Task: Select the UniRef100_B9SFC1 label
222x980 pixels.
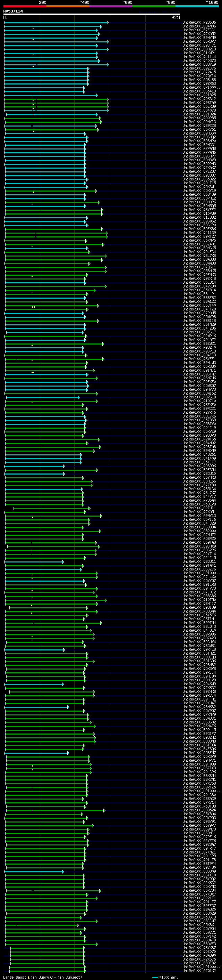Action: [x=199, y=45]
